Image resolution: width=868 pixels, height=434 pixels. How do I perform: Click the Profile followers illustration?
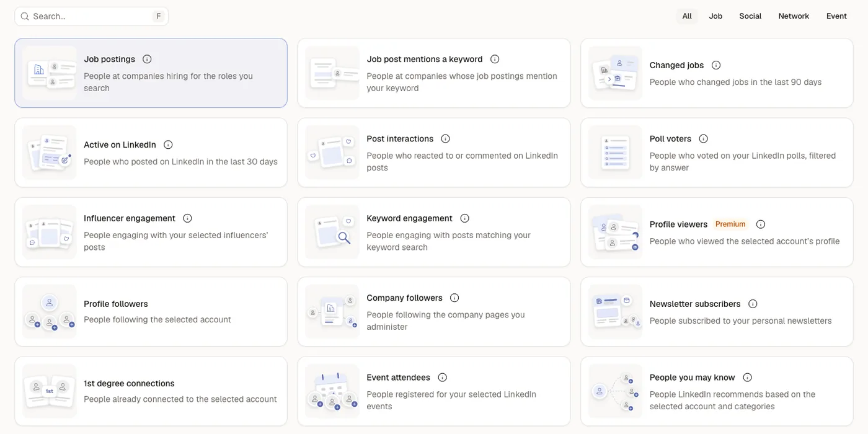(x=50, y=312)
